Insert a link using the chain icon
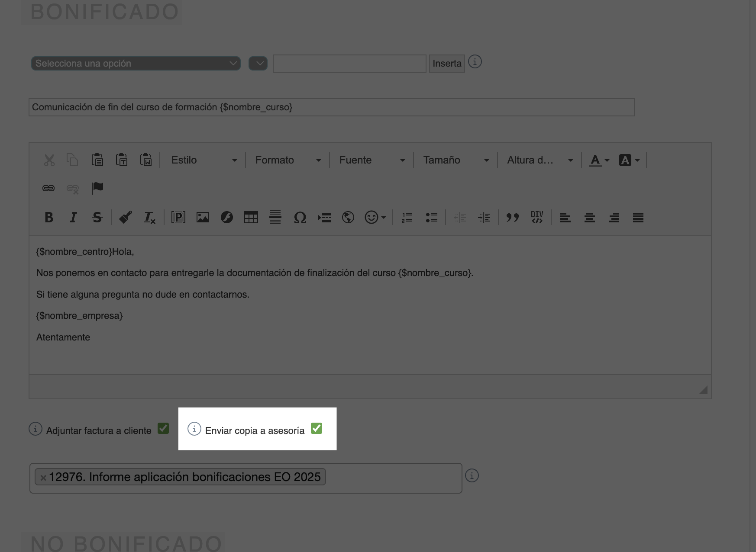 point(48,188)
